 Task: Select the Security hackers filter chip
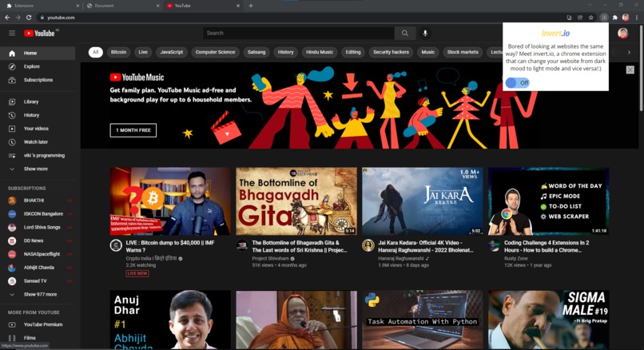coord(391,52)
